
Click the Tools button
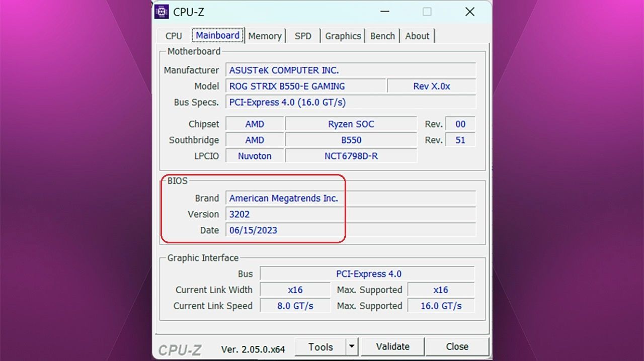pos(320,346)
